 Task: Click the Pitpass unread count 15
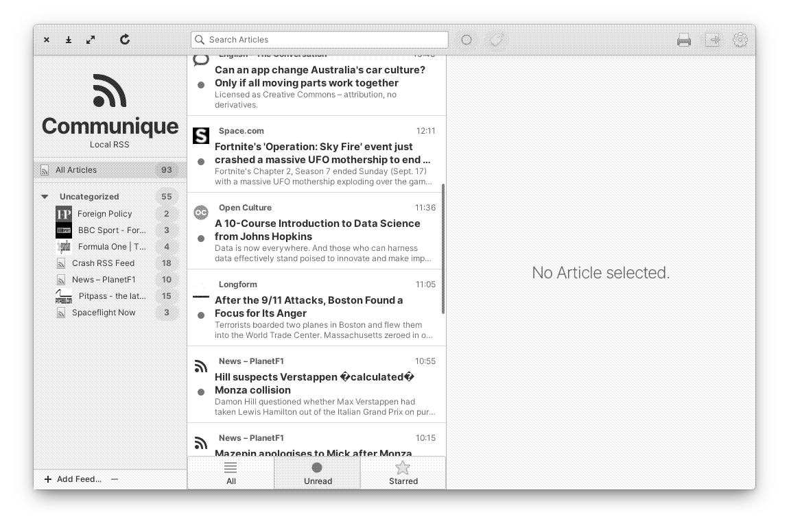tap(167, 296)
